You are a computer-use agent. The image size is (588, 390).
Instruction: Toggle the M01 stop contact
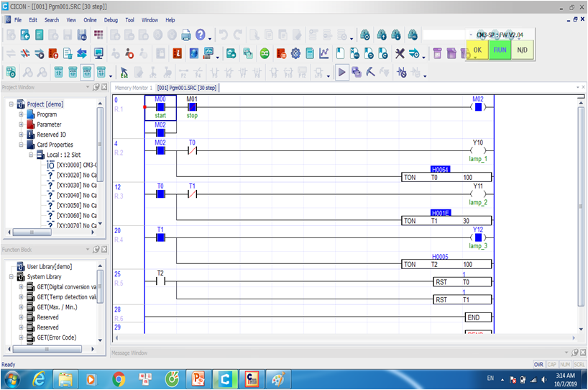tap(192, 107)
